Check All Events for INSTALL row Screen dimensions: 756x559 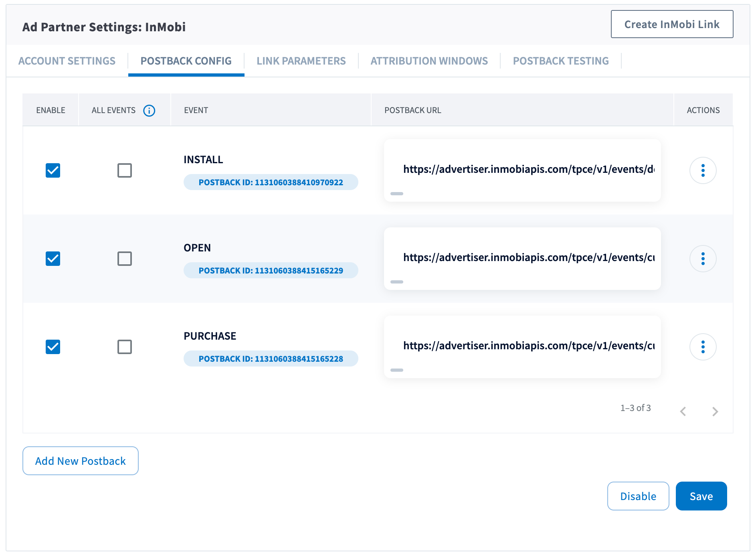(125, 170)
